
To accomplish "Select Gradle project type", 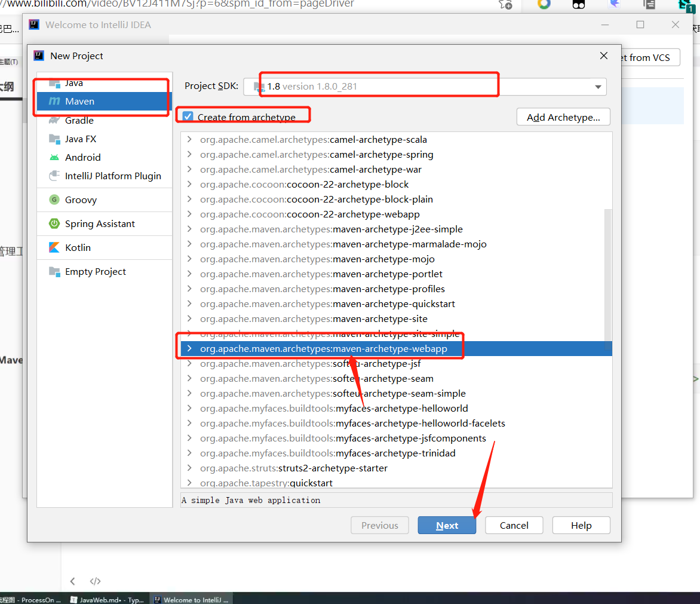I will coord(105,120).
